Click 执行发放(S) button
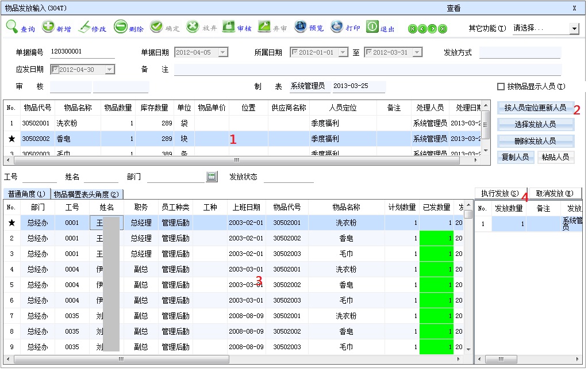Viewport: 588px width, 371px height. 501,194
